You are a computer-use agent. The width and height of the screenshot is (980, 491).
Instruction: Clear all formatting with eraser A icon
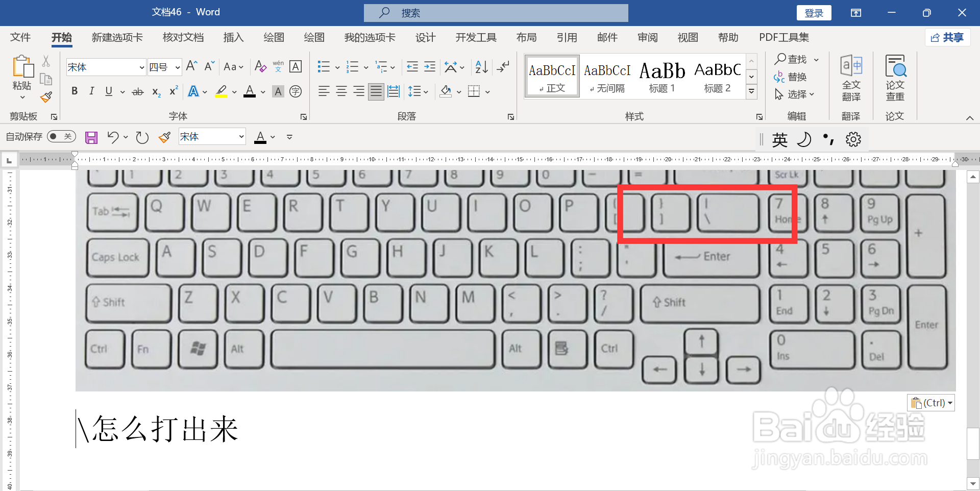click(x=260, y=66)
